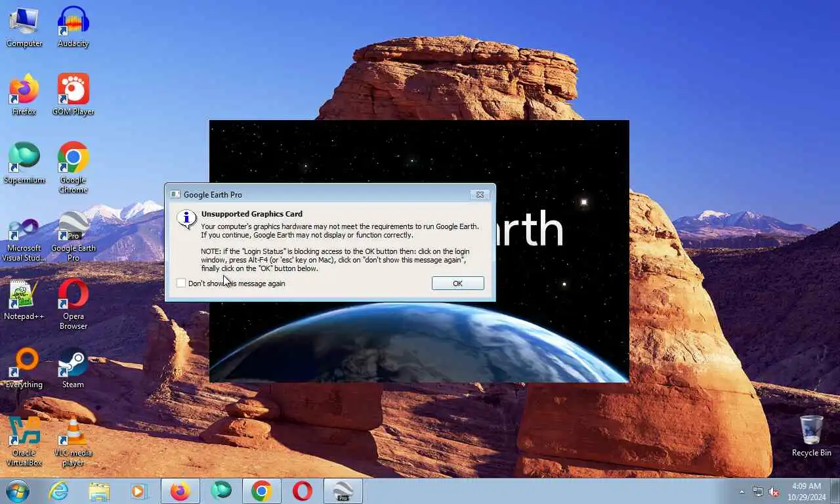Open the Computer desktop icon
Screen dimensions: 840x504
[x=24, y=28]
